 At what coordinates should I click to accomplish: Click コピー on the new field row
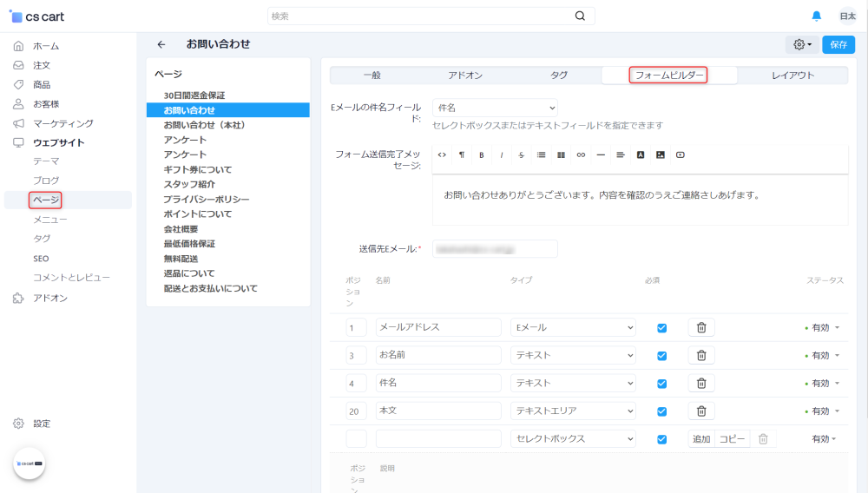click(732, 439)
